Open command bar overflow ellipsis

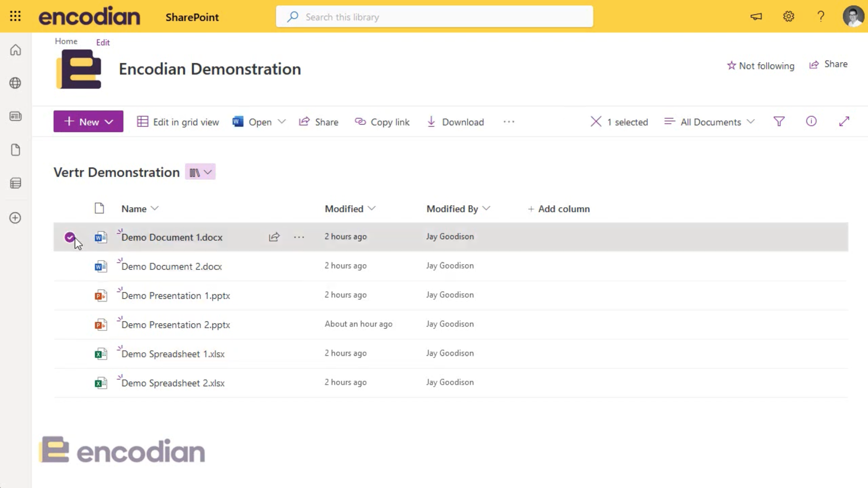(509, 122)
